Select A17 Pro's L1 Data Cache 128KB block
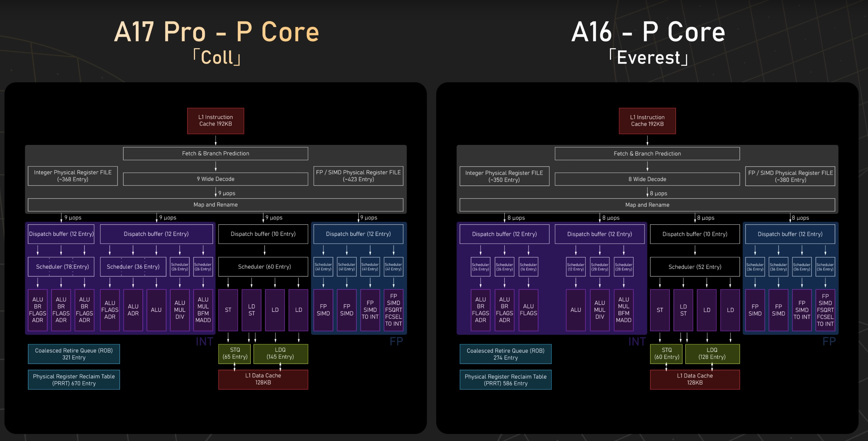The image size is (868, 441). [x=263, y=379]
